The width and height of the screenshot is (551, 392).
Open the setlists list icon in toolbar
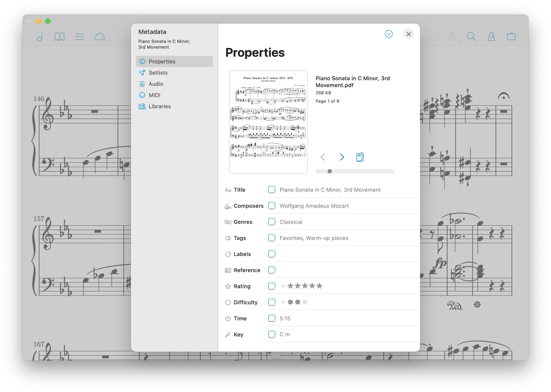(x=79, y=37)
